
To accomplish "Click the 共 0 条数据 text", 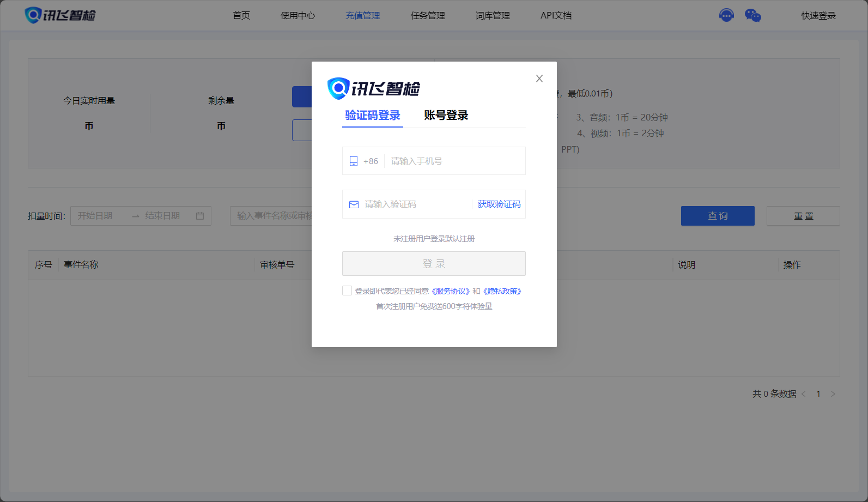I will [774, 394].
